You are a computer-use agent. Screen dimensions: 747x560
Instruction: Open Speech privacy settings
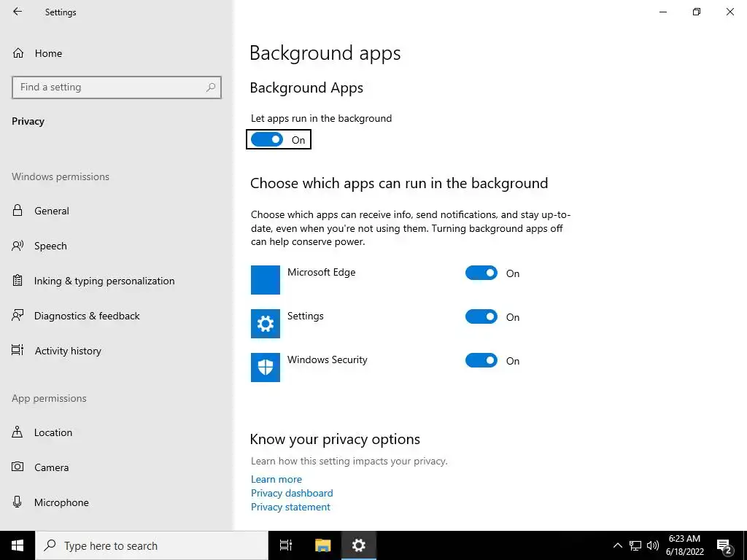coord(117,246)
